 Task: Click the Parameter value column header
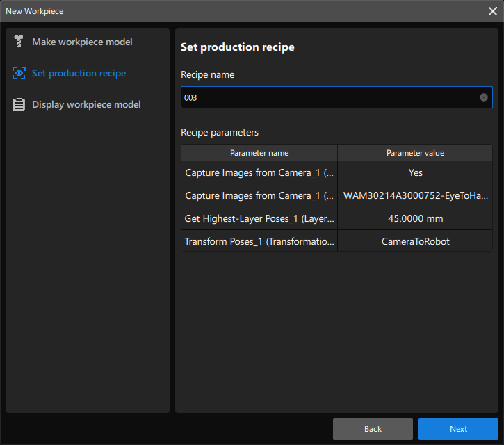[x=415, y=153]
